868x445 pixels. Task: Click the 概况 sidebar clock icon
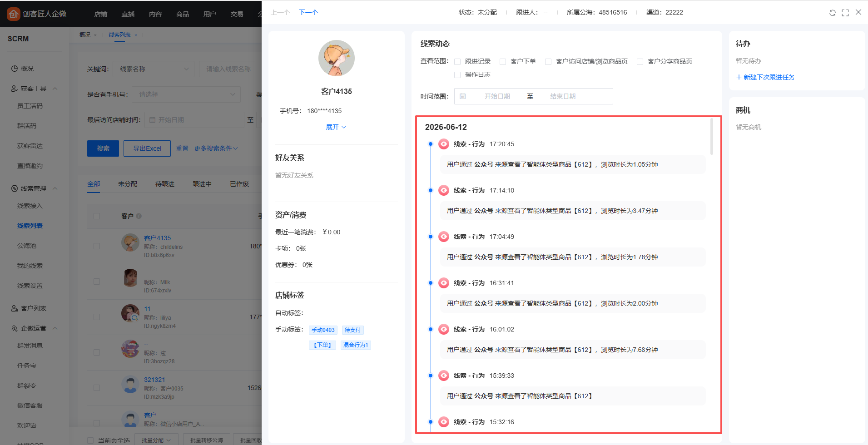[15, 69]
